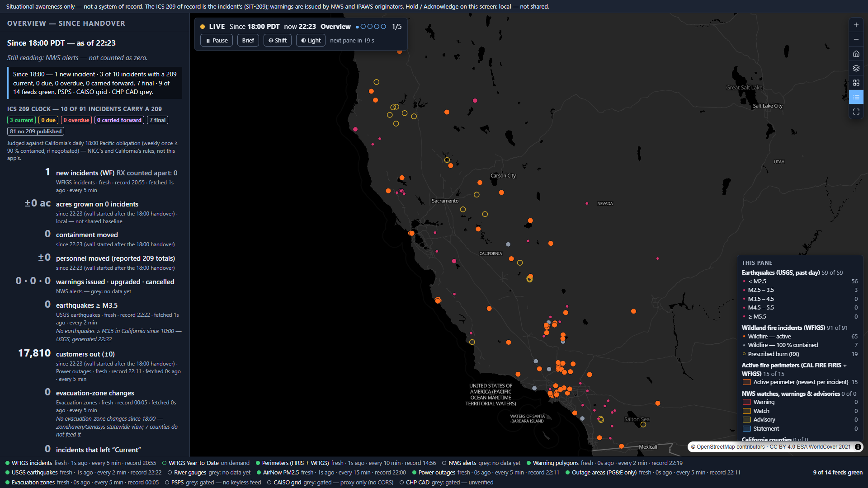868x488 pixels.
Task: Click 'Prescribed burn (RX)' legend row
Action: point(800,354)
